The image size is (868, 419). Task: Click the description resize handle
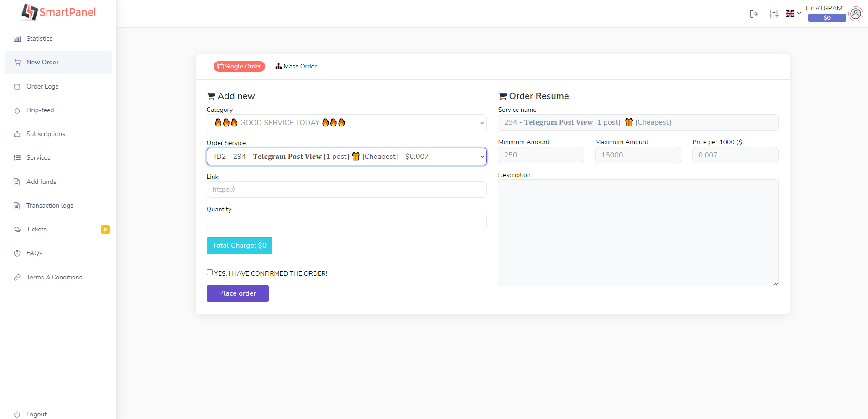[775, 283]
